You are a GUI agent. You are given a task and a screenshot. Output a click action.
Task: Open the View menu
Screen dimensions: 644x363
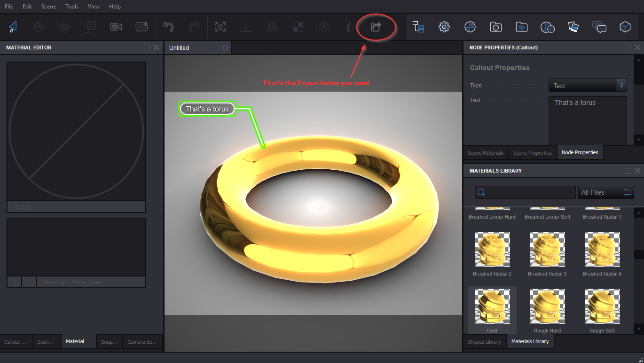pos(93,6)
